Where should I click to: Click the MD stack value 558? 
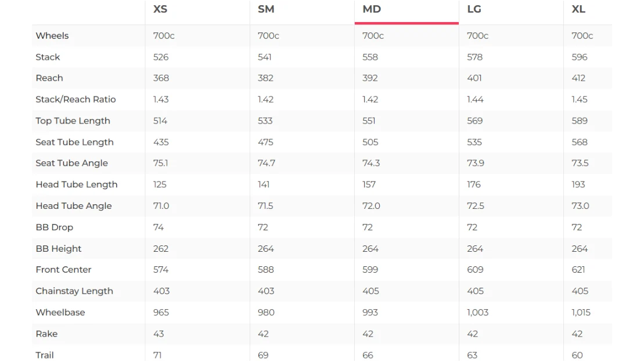point(370,57)
